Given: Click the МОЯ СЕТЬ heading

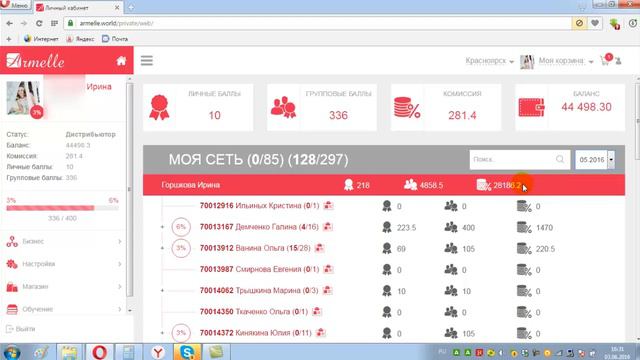Looking at the screenshot, I should 258,160.
